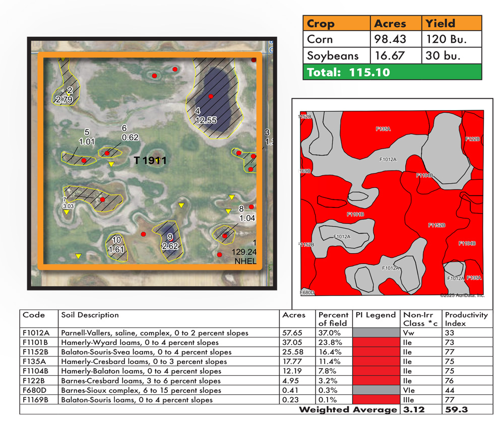
Task: Select the F135A region on the soil map
Action: [383, 128]
